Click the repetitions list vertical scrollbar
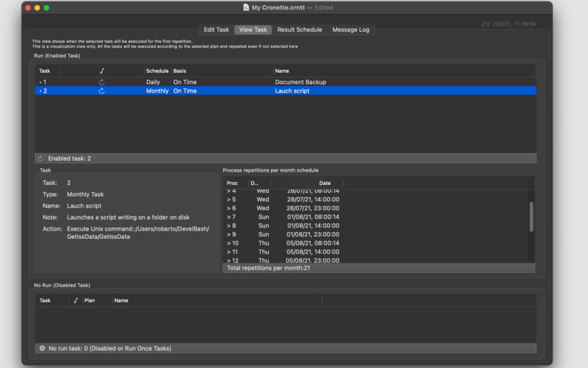The width and height of the screenshot is (588, 368). tap(531, 217)
